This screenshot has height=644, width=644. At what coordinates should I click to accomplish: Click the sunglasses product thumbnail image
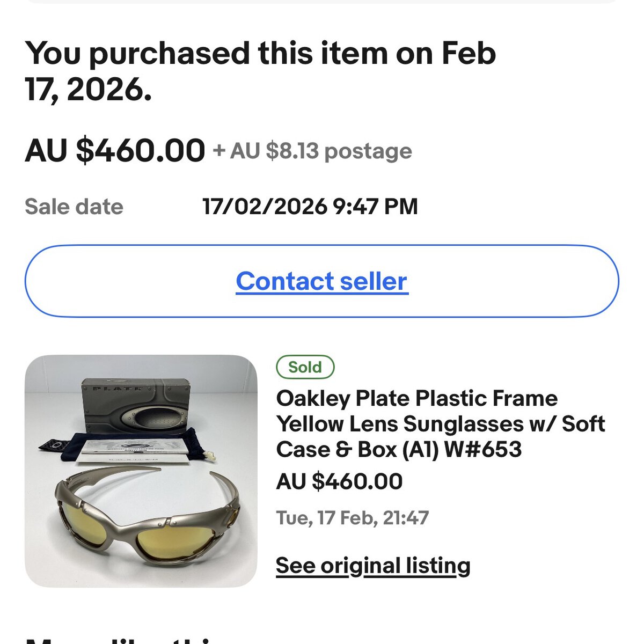click(x=141, y=471)
